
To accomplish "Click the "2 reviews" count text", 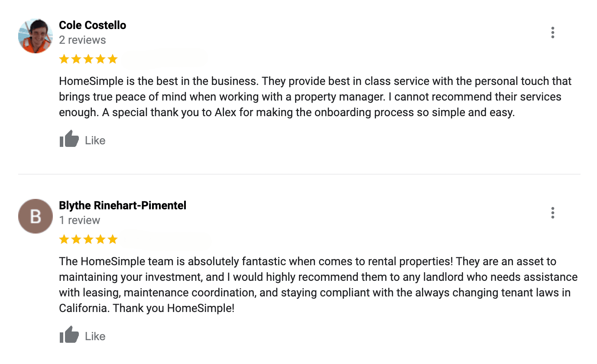I will coord(82,40).
